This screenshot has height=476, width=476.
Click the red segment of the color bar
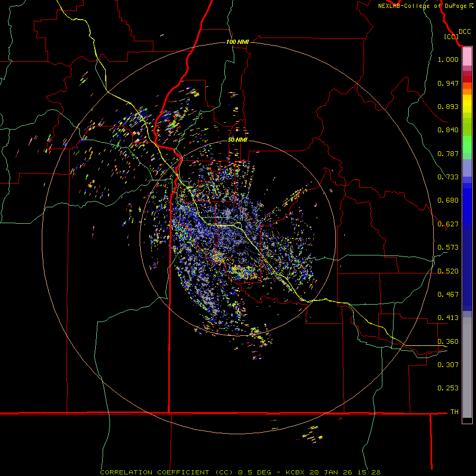coord(467,79)
